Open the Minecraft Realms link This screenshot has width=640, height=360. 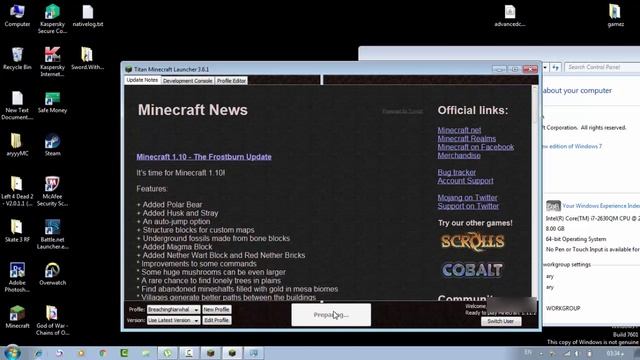[467, 139]
